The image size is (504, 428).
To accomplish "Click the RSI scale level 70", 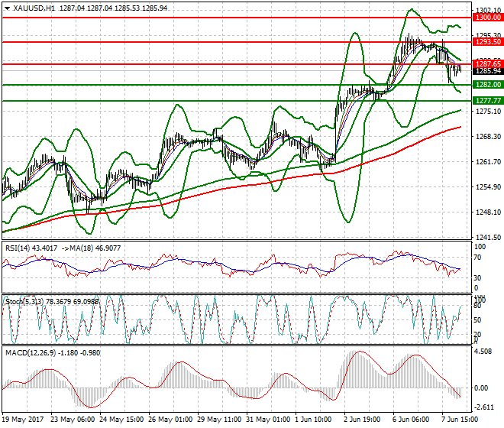I will 477,258.
